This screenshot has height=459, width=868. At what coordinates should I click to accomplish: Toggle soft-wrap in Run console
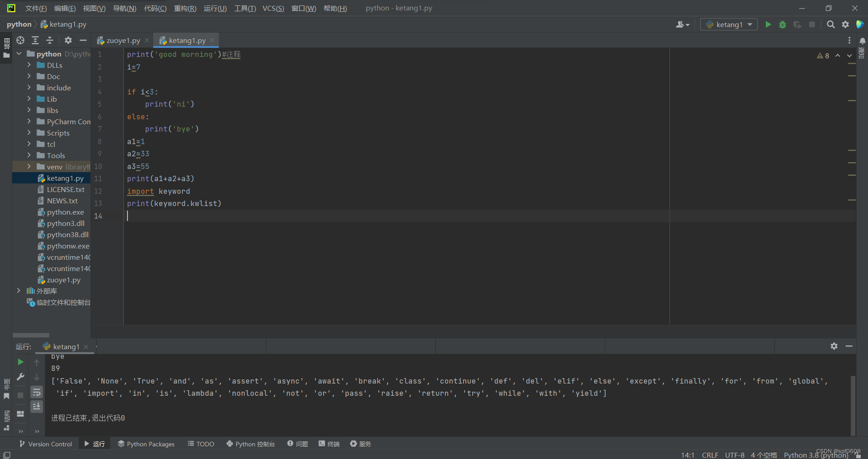tap(37, 392)
